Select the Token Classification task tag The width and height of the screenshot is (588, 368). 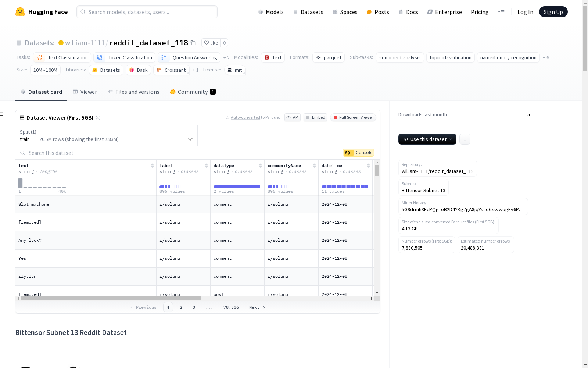click(124, 57)
